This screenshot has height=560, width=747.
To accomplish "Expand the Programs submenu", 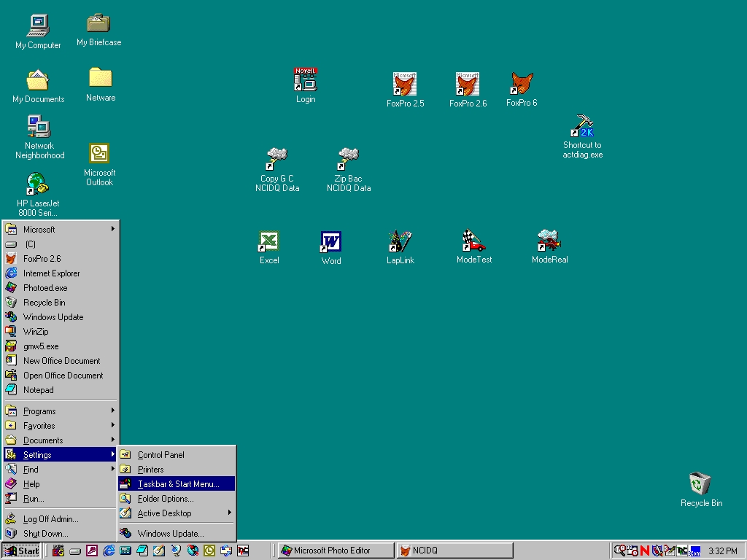I will tap(61, 411).
